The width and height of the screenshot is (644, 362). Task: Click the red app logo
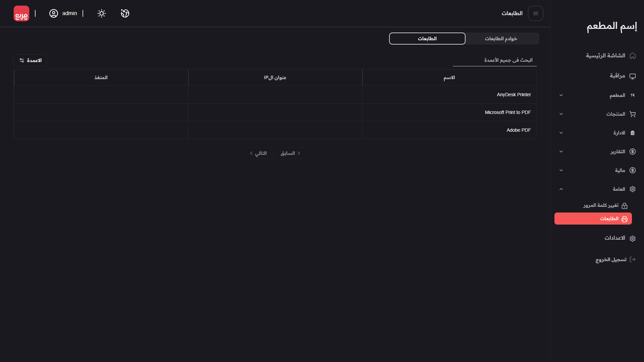(21, 13)
